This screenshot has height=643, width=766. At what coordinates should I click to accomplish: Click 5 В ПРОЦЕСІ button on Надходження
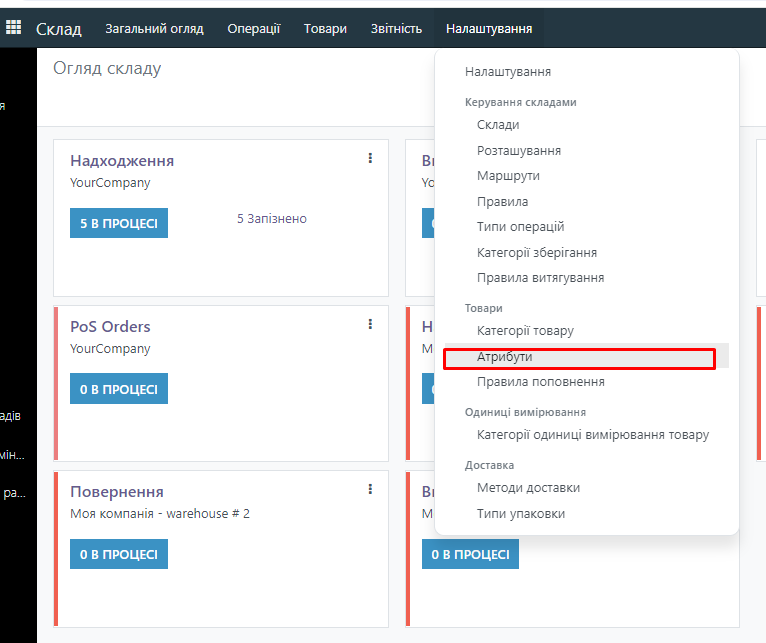coord(119,223)
